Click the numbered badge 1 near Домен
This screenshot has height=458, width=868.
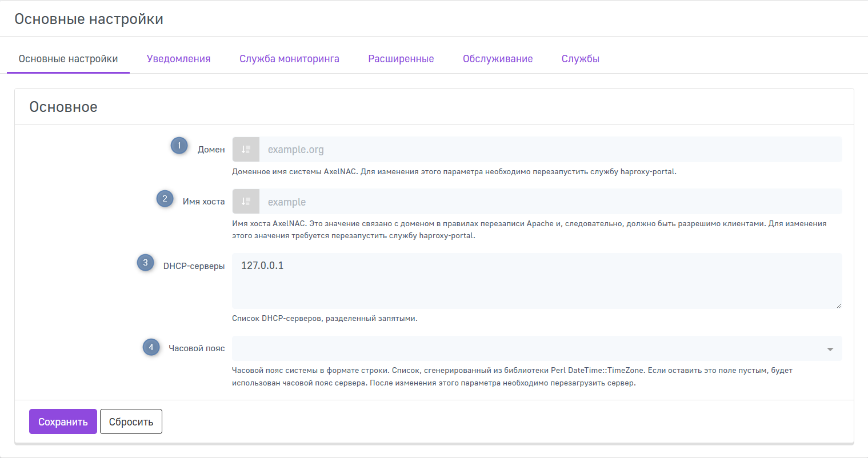click(179, 146)
